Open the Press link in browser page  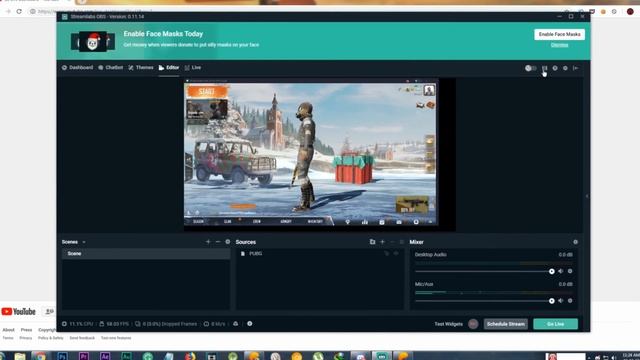(26, 330)
